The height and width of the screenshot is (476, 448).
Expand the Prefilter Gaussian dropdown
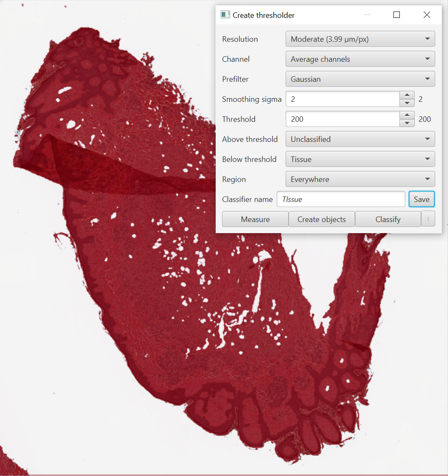tap(360, 79)
